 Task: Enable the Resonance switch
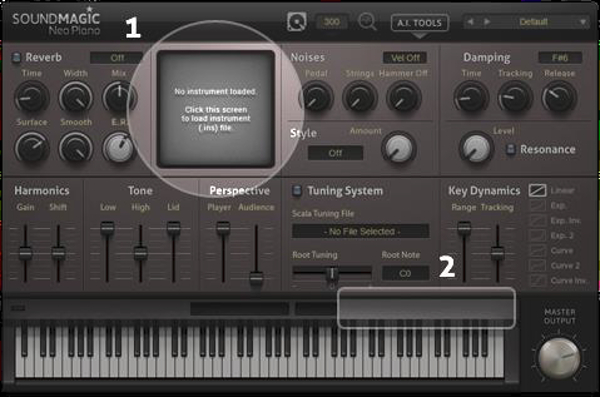point(510,149)
